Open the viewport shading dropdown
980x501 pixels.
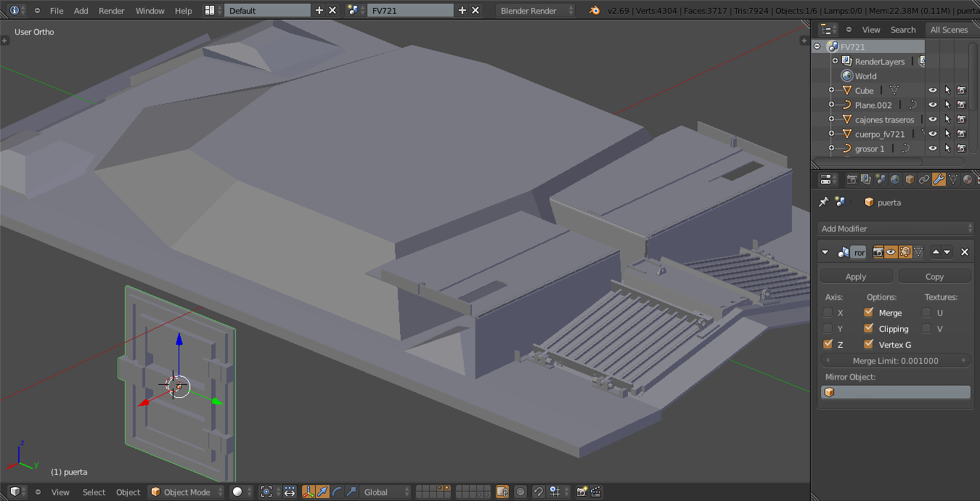[242, 492]
